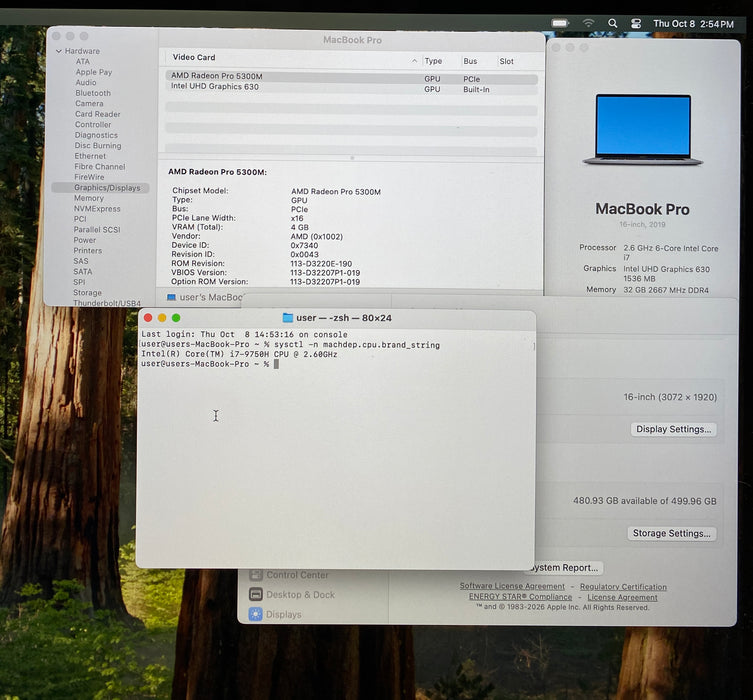Open ENERGY STAR Compliance link
Image resolution: width=753 pixels, height=700 pixels.
[520, 597]
